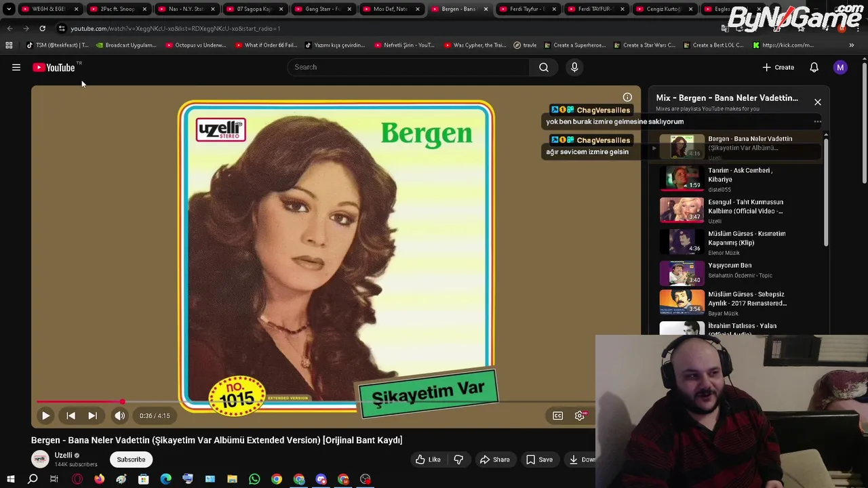The width and height of the screenshot is (868, 488).
Task: Switch to the 07 Sagopa Kajmer tab
Action: (254, 9)
